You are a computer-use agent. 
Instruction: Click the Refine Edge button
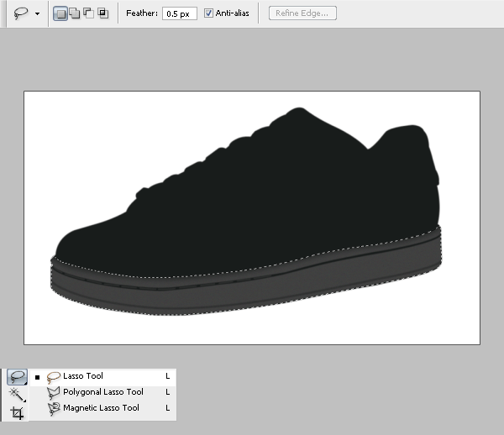(302, 13)
